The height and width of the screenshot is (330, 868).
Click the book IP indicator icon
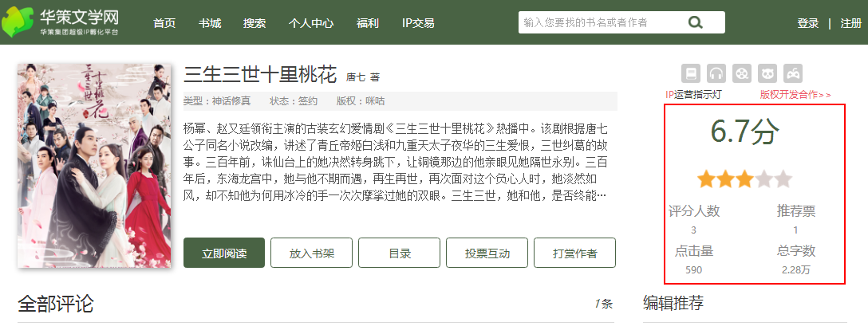coord(691,73)
